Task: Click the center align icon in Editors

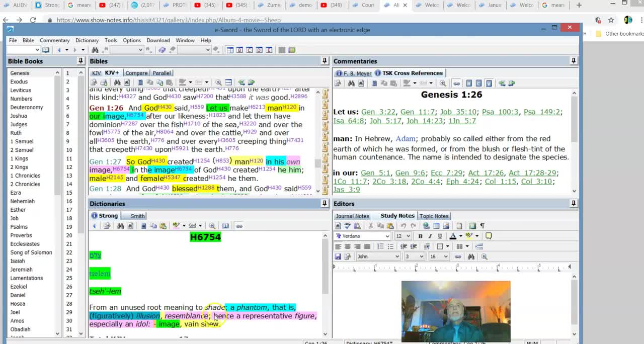Action: point(348,246)
